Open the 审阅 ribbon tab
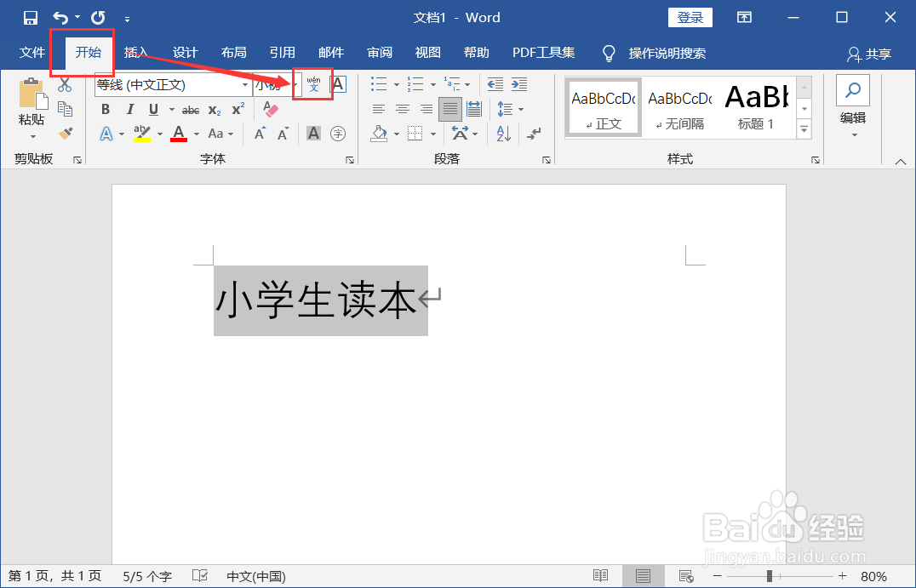Viewport: 916px width, 588px height. tap(379, 52)
